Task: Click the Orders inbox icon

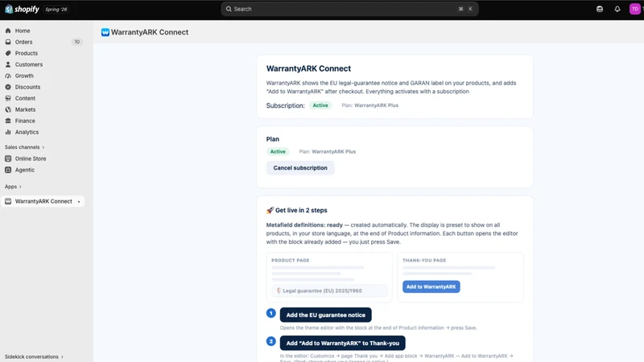Action: coord(8,42)
